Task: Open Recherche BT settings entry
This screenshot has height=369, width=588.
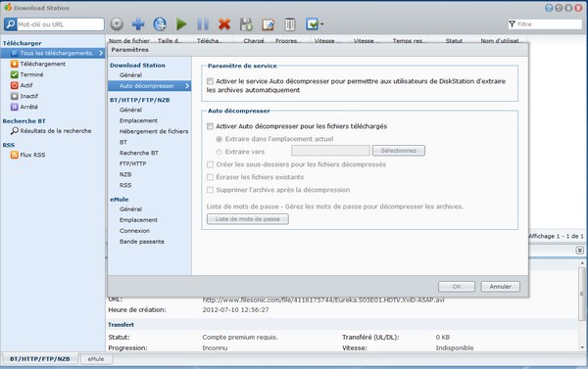Action: pyautogui.click(x=139, y=153)
